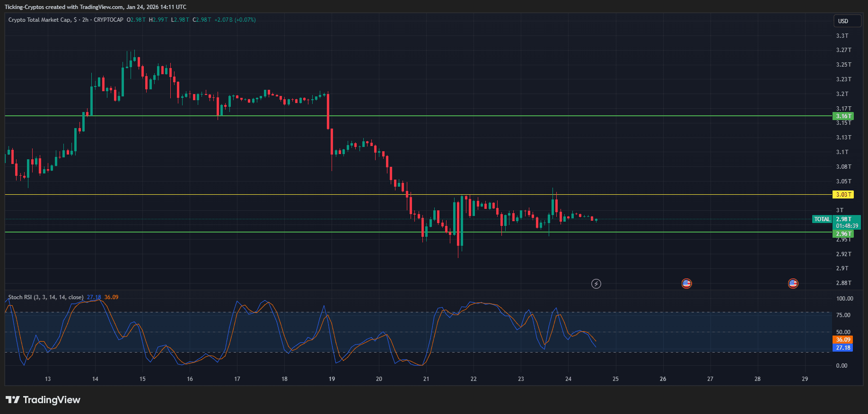Image resolution: width=868 pixels, height=414 pixels.
Task: Click the Crypto Total Market Cap title
Action: (x=40, y=20)
